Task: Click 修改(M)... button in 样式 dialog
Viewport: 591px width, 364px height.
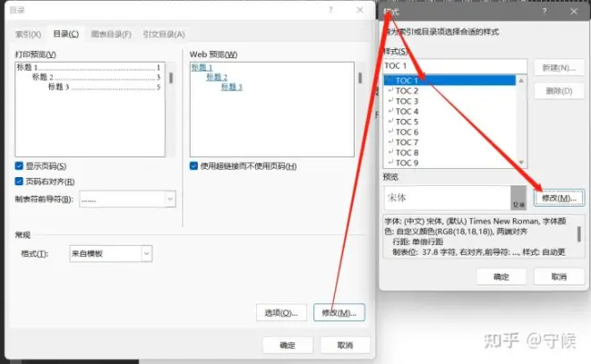Action: coord(559,198)
